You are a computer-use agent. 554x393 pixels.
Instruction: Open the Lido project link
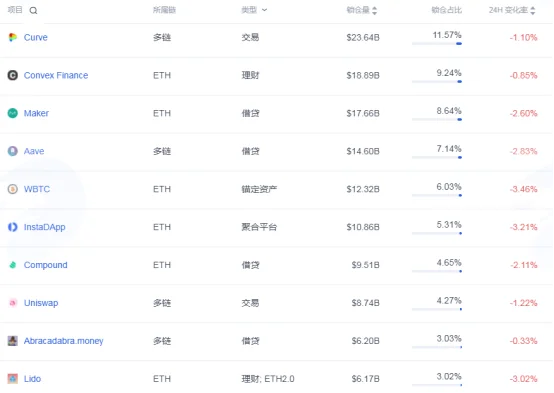(33, 379)
